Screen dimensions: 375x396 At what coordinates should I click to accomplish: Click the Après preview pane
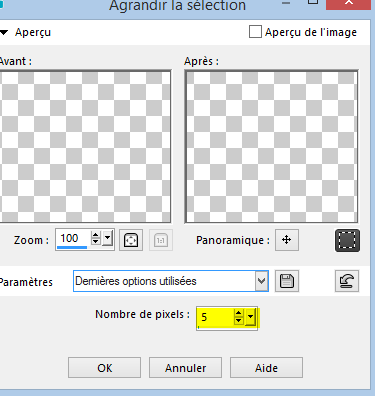click(x=271, y=147)
